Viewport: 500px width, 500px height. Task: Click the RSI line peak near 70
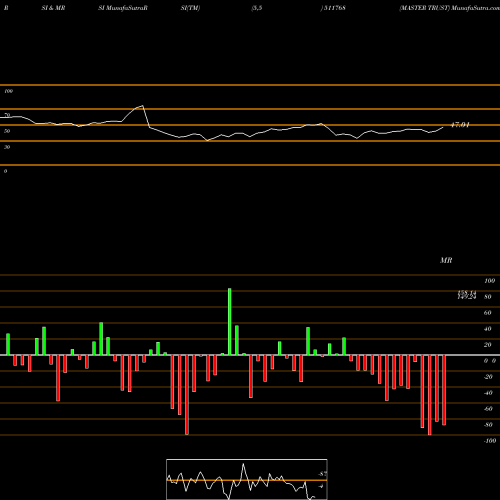pyautogui.click(x=143, y=106)
